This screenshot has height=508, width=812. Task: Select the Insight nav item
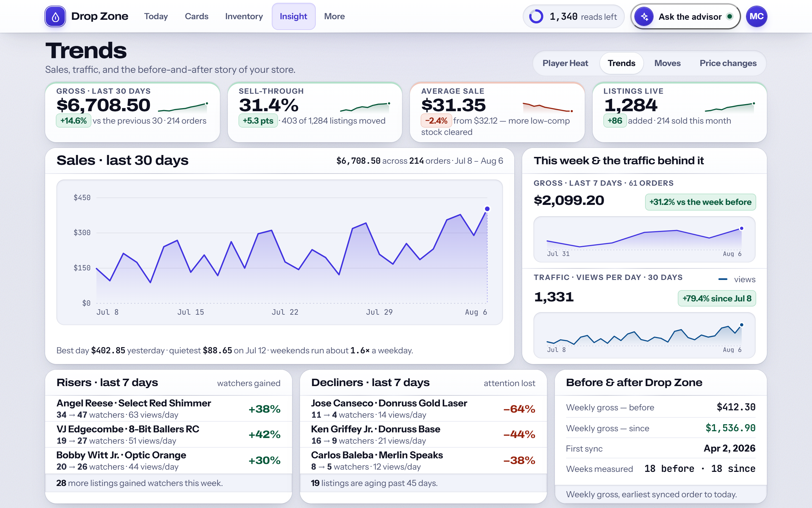(x=293, y=16)
